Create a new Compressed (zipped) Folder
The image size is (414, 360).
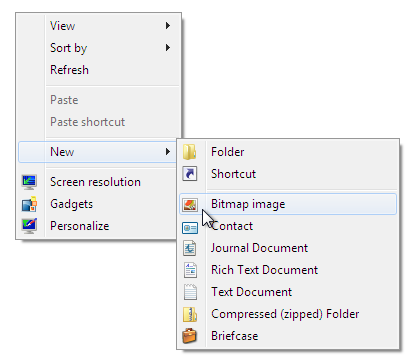[288, 314]
